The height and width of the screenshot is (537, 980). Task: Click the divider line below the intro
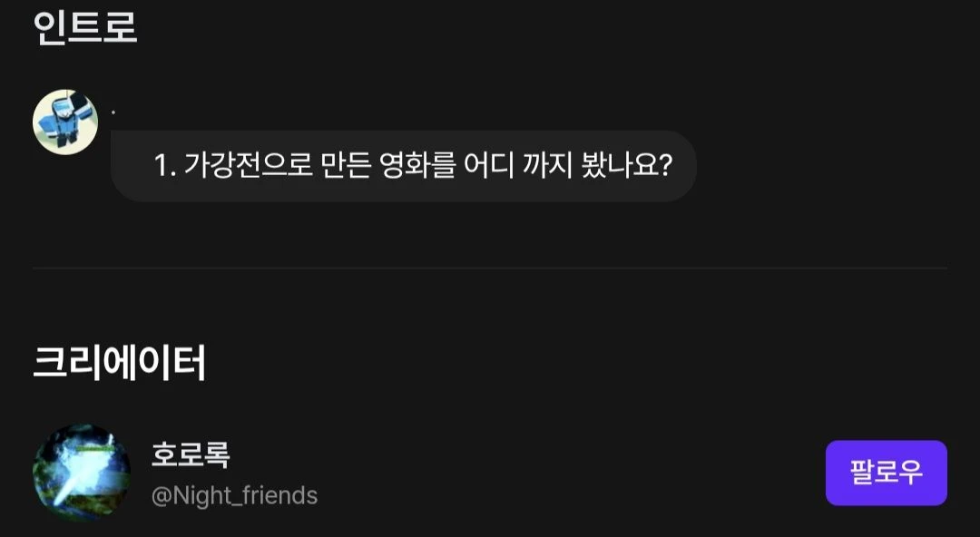[x=490, y=268]
